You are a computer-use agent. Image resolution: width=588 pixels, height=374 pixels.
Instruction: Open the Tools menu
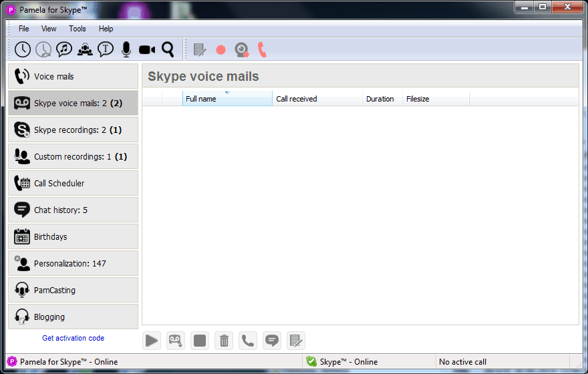coord(78,29)
